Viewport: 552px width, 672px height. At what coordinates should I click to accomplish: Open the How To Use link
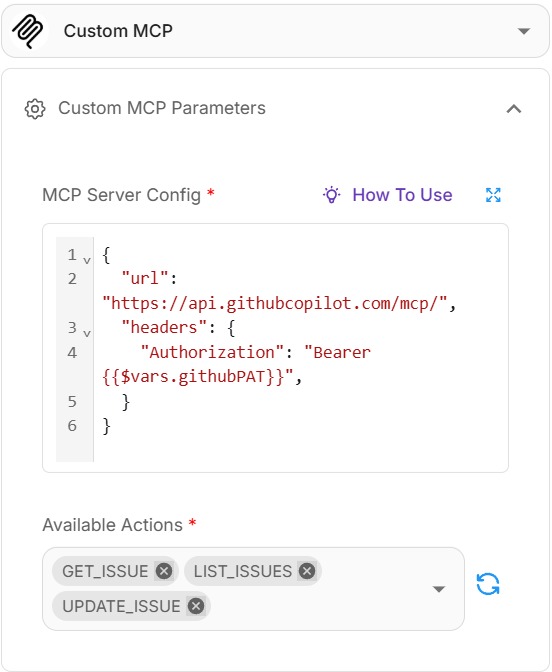402,195
